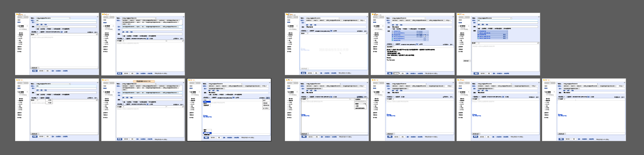
Task: Select mockup thumbnail showing drag-and-drop watermark text
Action: (x=326, y=44)
